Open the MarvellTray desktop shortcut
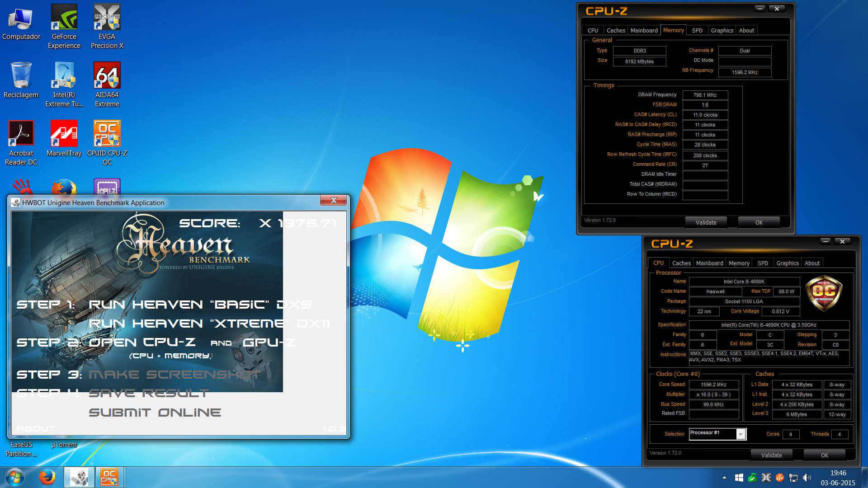The image size is (868, 488). (64, 139)
